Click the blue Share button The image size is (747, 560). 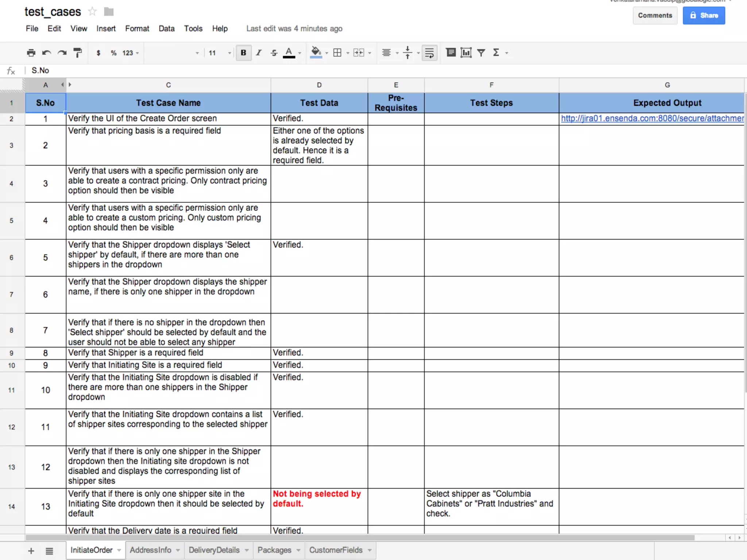tap(704, 15)
